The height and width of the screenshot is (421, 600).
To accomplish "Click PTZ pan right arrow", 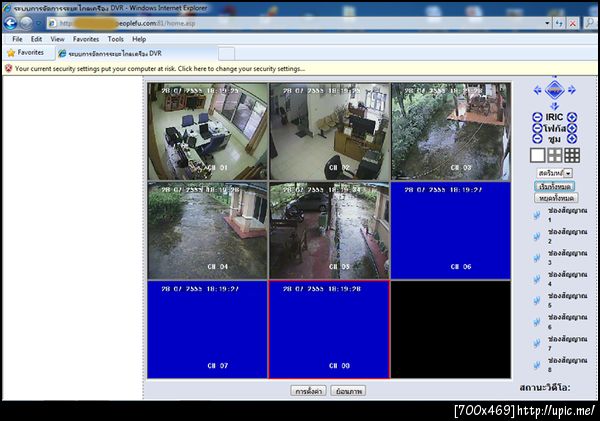I will (572, 90).
